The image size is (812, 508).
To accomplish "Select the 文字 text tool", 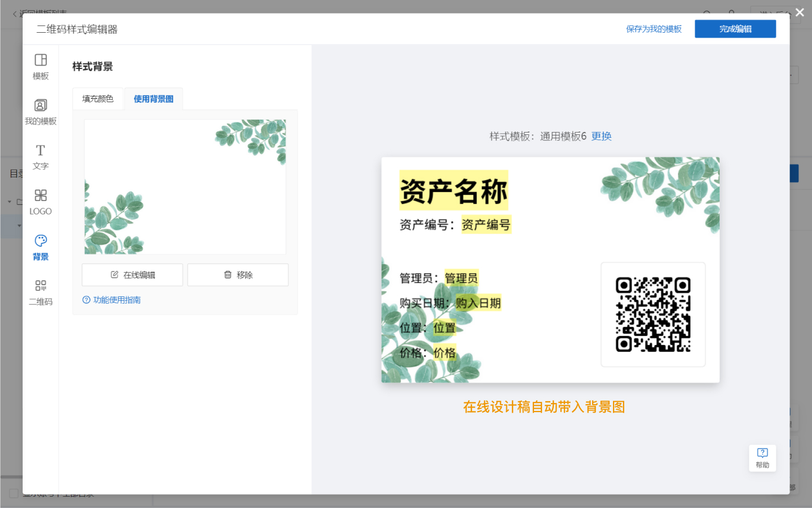I will (41, 157).
